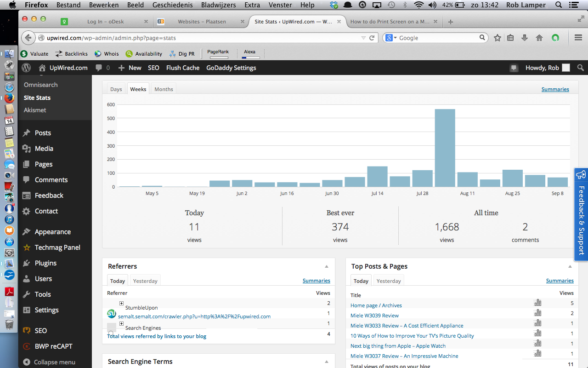Open stats chart icon for Home page / Archives
588x368 pixels.
(538, 303)
